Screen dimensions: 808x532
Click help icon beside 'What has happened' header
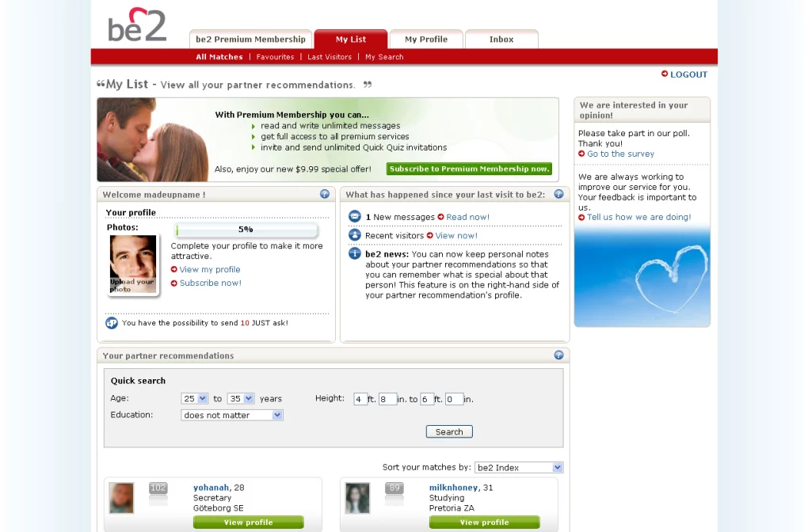[558, 194]
